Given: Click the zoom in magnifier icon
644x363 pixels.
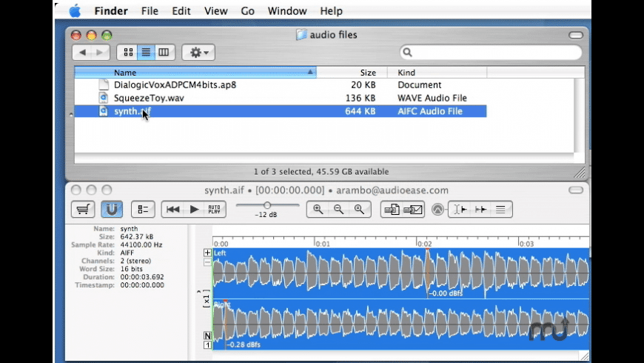Looking at the screenshot, I should coord(318,210).
